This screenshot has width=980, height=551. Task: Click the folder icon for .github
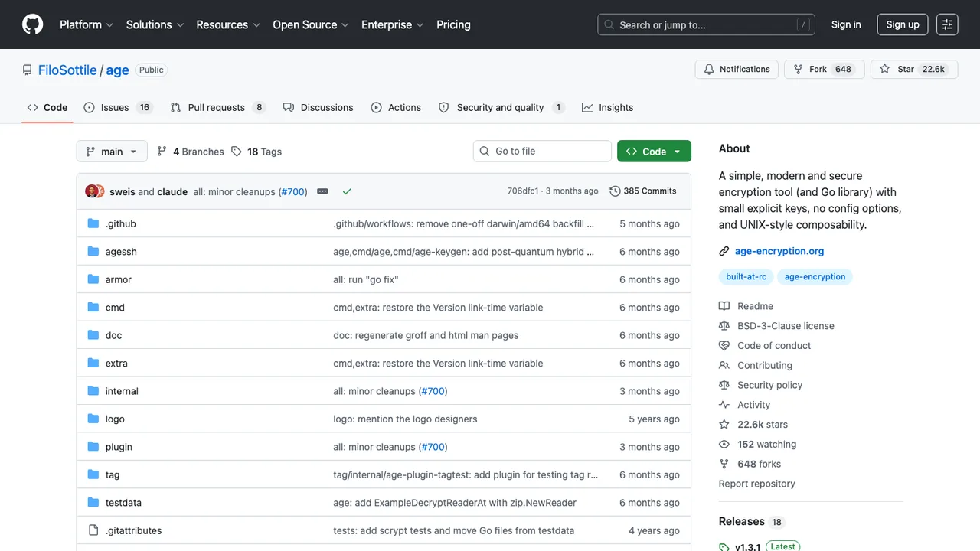[x=93, y=223]
